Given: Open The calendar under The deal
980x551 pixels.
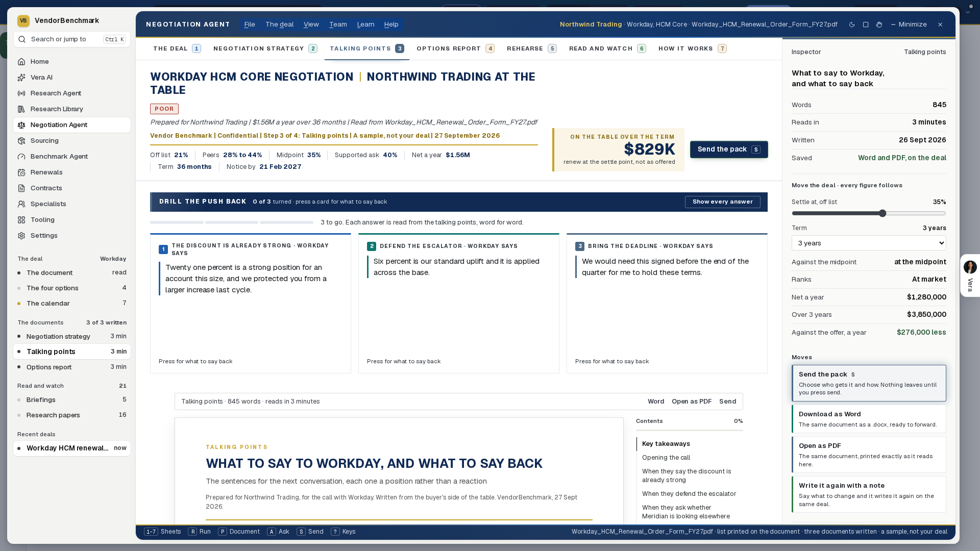Looking at the screenshot, I should pos(71,303).
